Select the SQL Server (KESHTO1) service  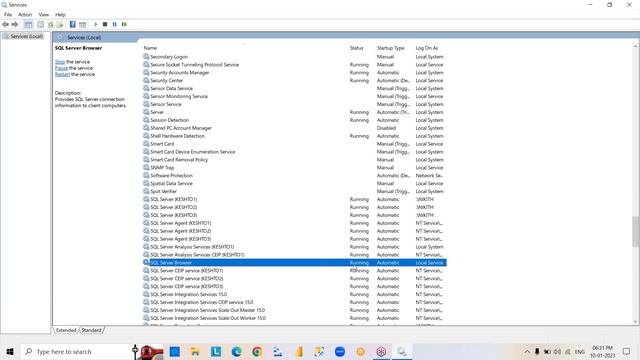tap(294, 199)
